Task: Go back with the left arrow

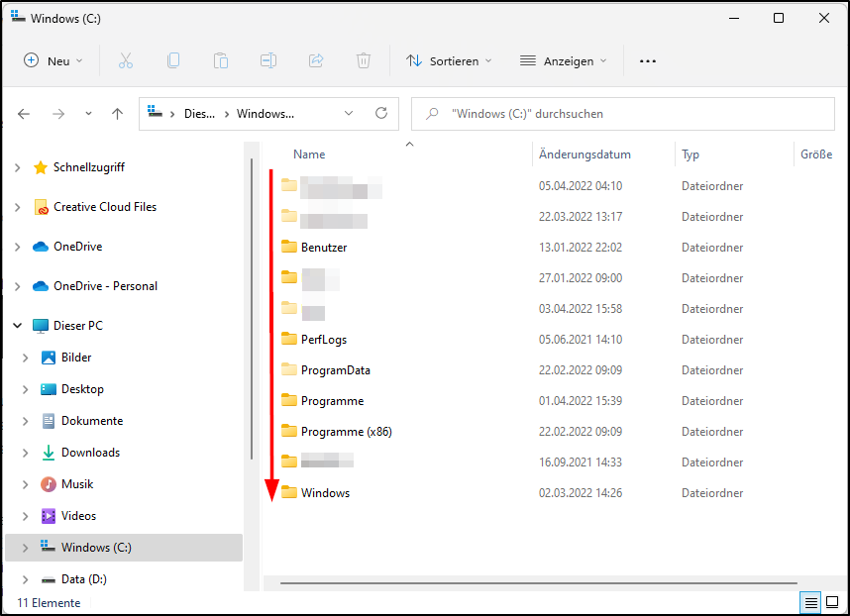Action: point(24,114)
